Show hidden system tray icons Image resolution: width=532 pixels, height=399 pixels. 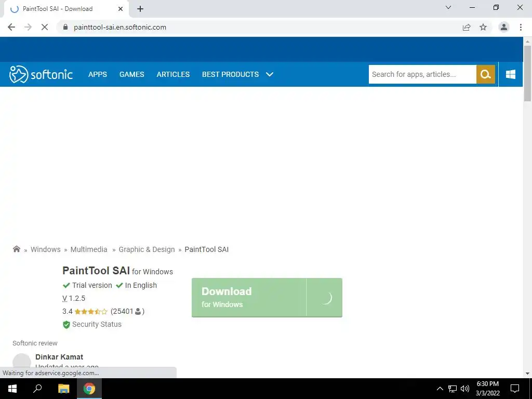pyautogui.click(x=440, y=389)
